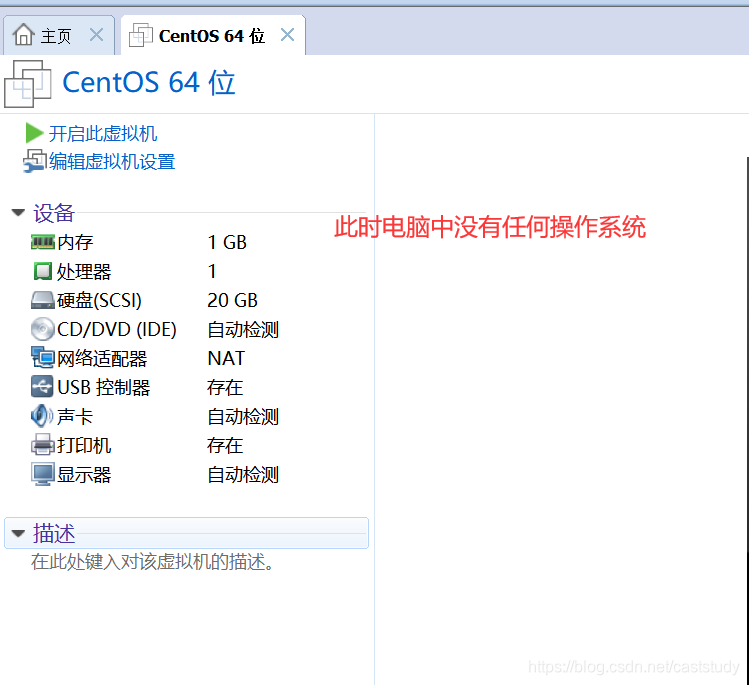Select the 硬盘(SCSI) device row

tap(155, 300)
